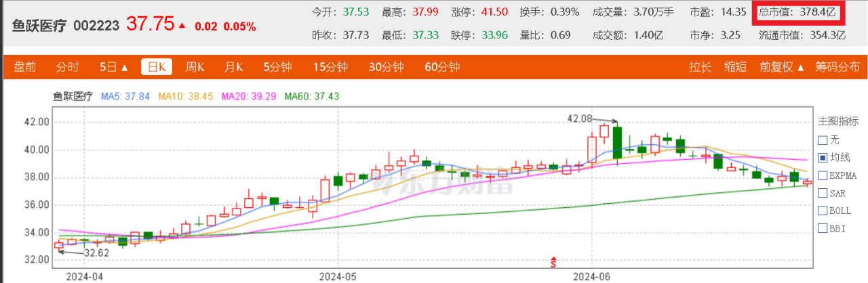
Task: Click the 市净 3.25 value
Action: [730, 35]
